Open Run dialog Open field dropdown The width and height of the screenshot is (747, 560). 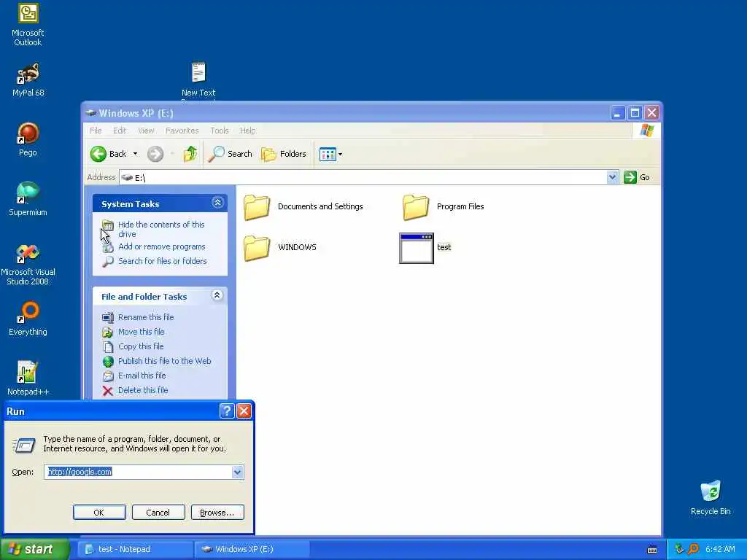[237, 472]
